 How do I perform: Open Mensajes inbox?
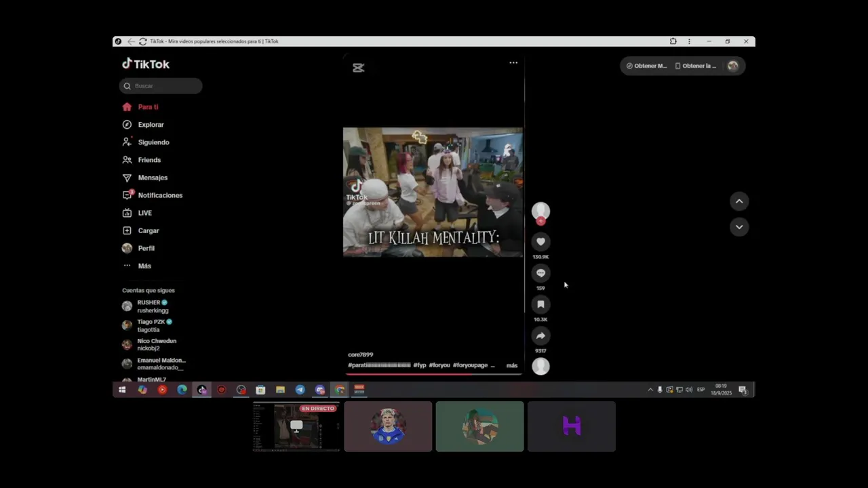click(x=145, y=178)
